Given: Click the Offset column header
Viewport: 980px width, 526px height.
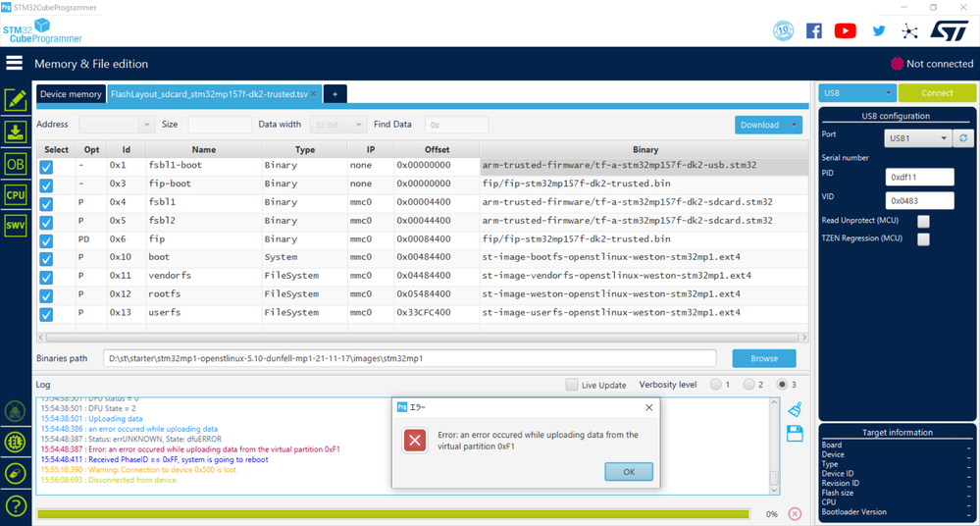Looking at the screenshot, I should tap(437, 149).
